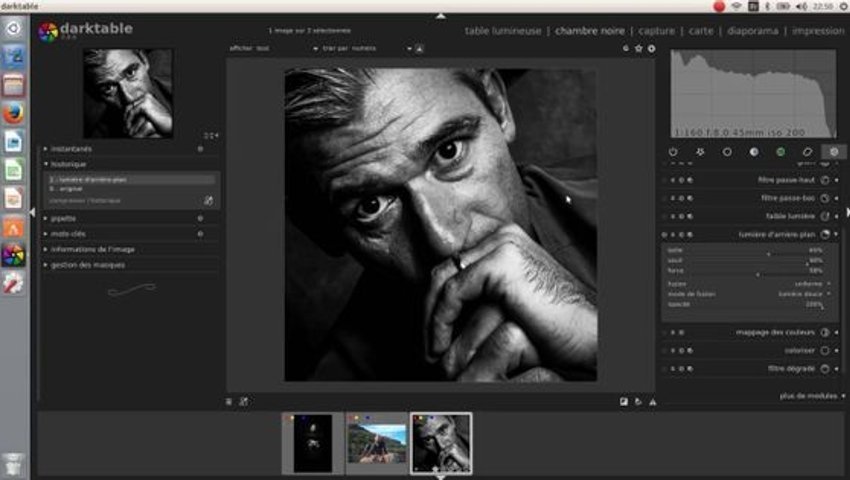Adjust the force slider
The image size is (850, 480).
(746, 271)
